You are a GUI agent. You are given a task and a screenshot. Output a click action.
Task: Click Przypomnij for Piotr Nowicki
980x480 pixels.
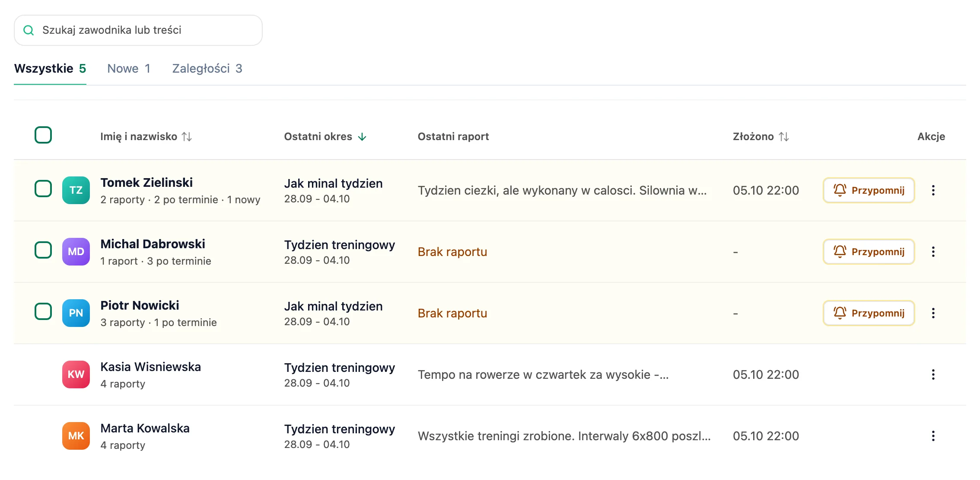869,313
